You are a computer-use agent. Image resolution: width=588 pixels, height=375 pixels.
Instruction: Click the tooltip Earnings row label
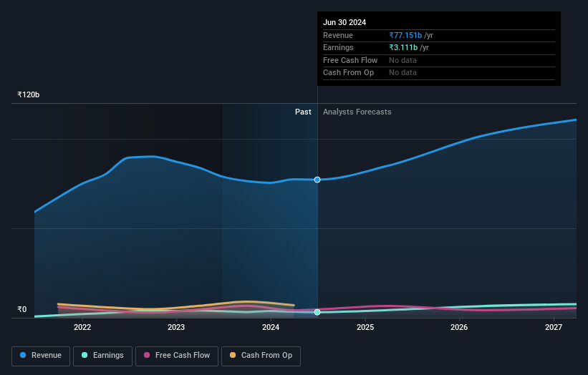338,47
